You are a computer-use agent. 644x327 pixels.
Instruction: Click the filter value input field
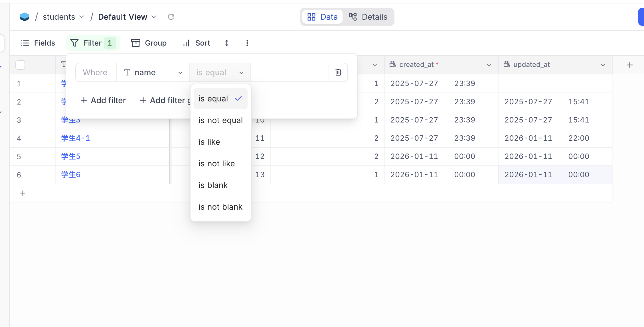point(289,72)
